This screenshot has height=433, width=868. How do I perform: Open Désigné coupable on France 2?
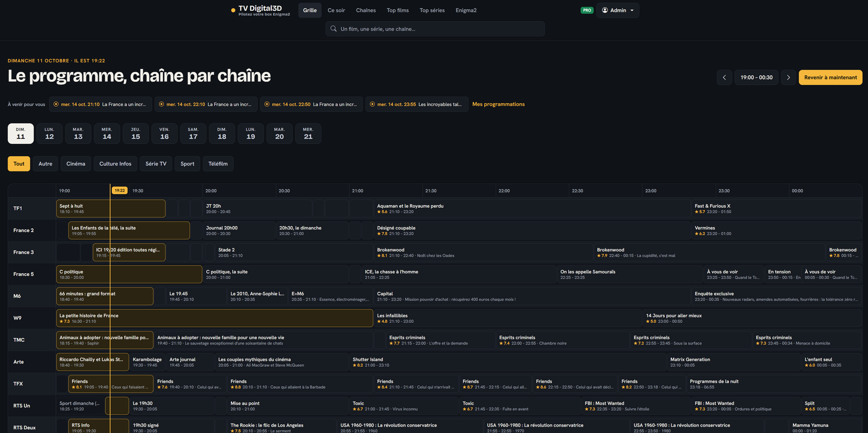[x=532, y=231]
